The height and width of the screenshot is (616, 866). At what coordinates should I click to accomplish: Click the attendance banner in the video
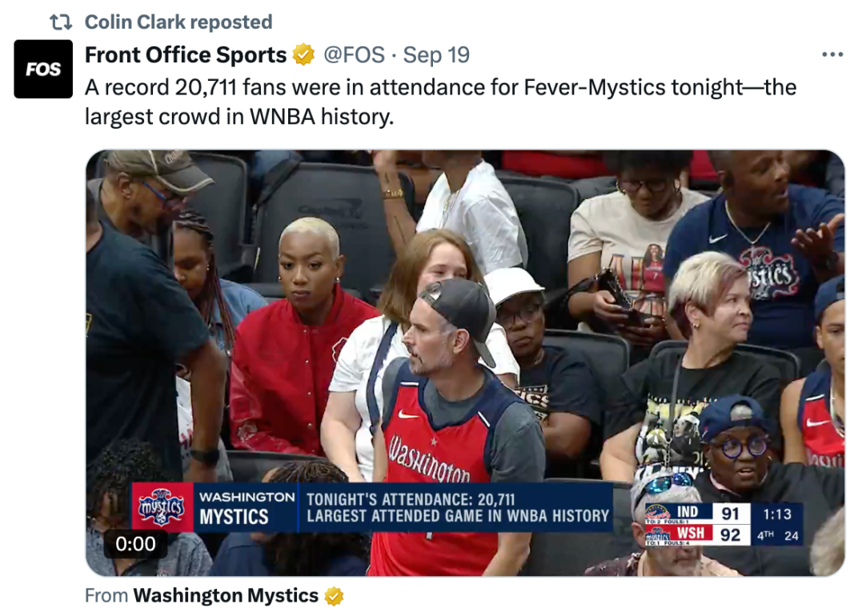tap(373, 507)
